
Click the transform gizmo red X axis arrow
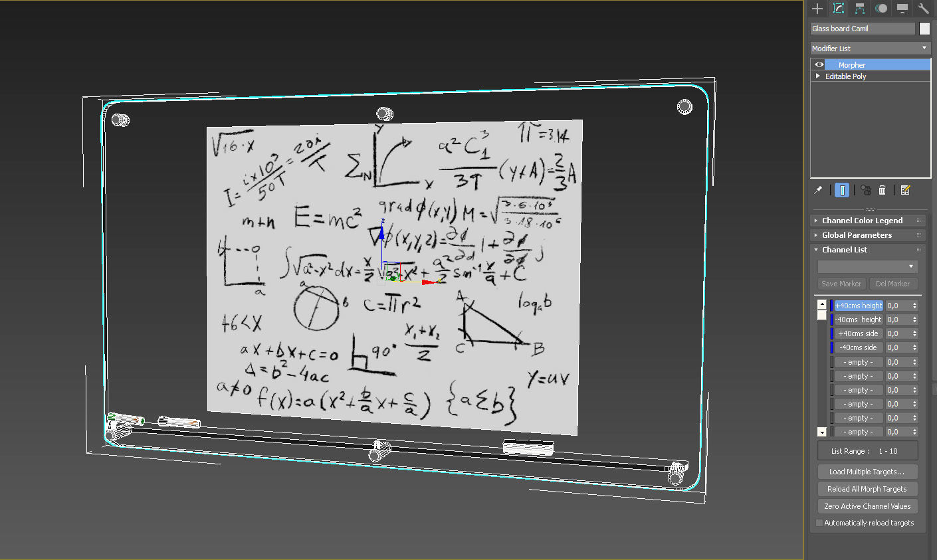[x=430, y=282]
